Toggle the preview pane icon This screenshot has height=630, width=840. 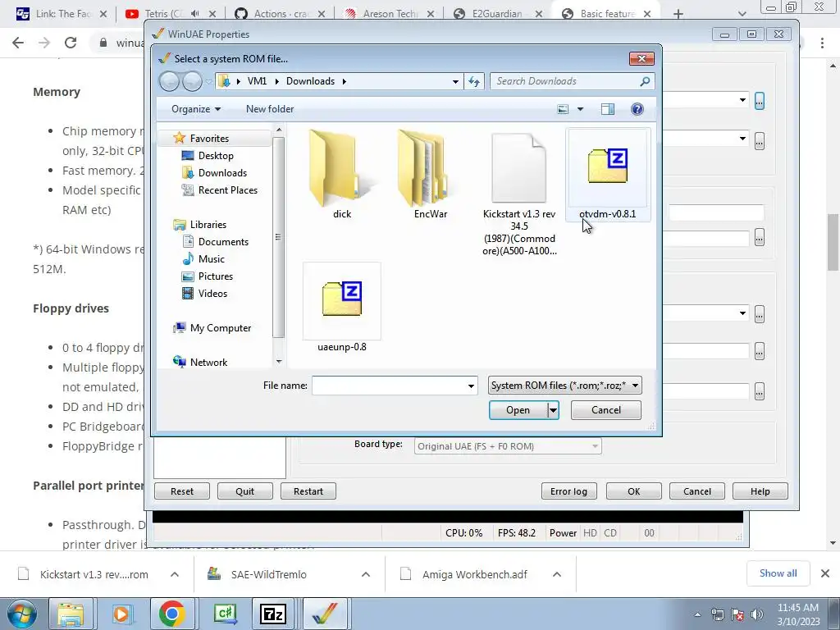pos(608,109)
